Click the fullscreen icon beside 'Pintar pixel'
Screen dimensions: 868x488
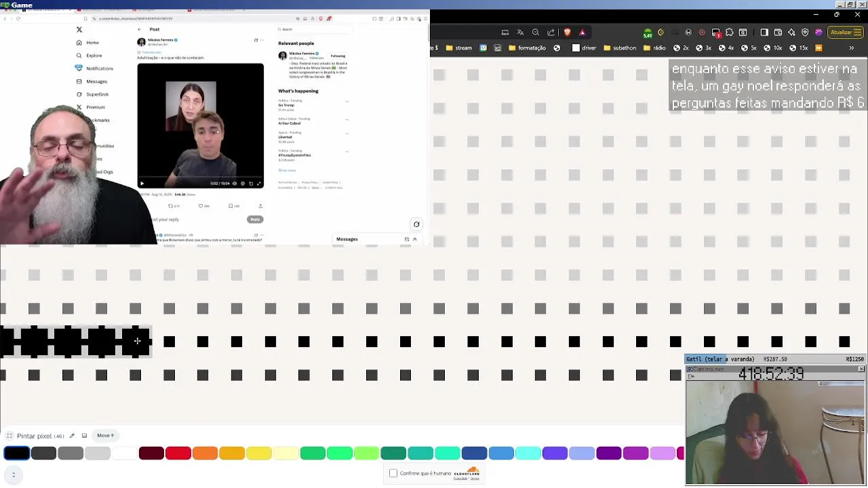tap(9, 436)
